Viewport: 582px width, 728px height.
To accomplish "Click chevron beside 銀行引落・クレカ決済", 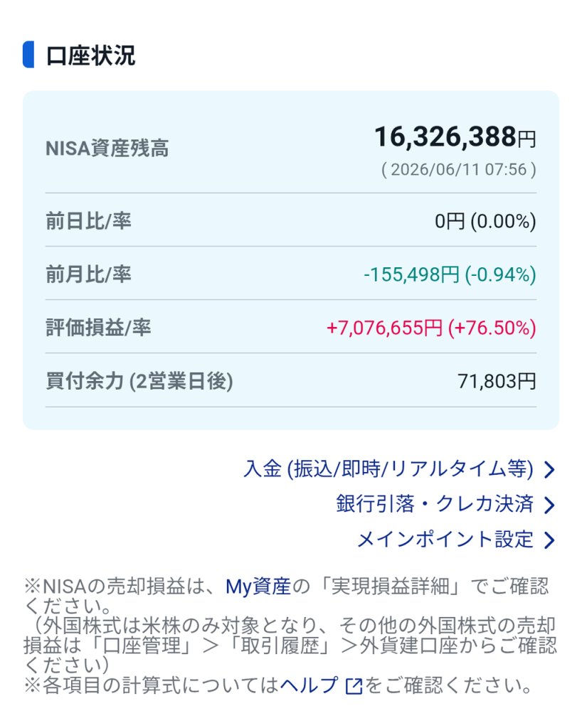I will 549,505.
